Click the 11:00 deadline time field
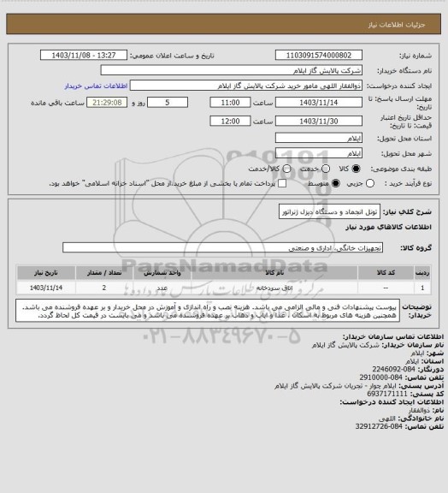Image resolution: width=448 pixels, height=493 pixels. tap(230, 103)
